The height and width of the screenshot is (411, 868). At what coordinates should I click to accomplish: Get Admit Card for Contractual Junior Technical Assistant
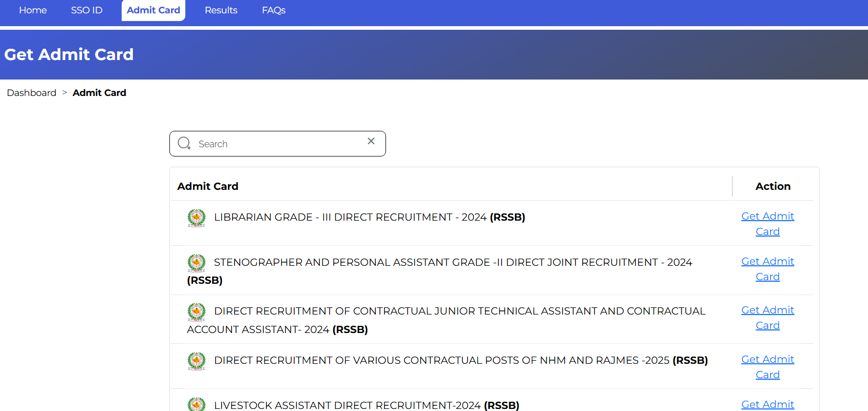pos(768,318)
